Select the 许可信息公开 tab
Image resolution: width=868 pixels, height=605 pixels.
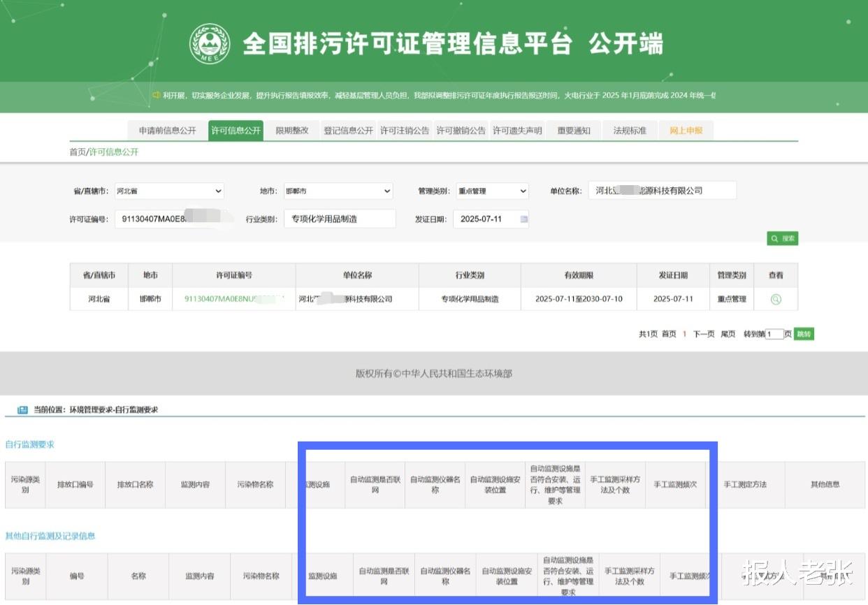click(236, 131)
